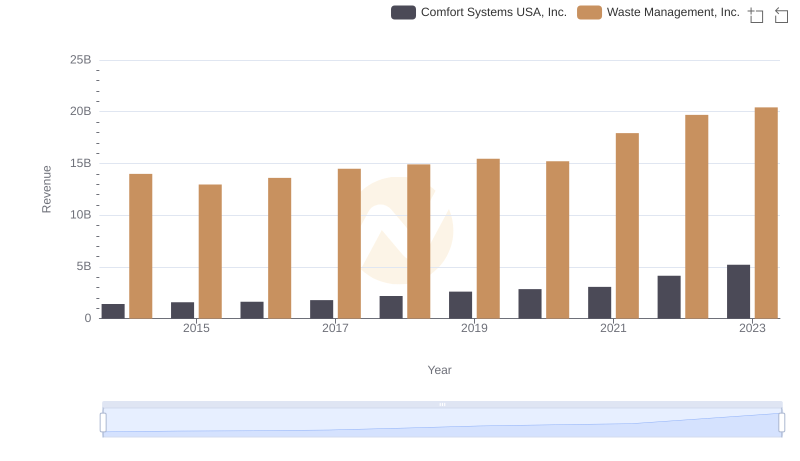This screenshot has height=461, width=800.
Task: Click the Comfort Systems bar for 2015
Action: tap(182, 310)
